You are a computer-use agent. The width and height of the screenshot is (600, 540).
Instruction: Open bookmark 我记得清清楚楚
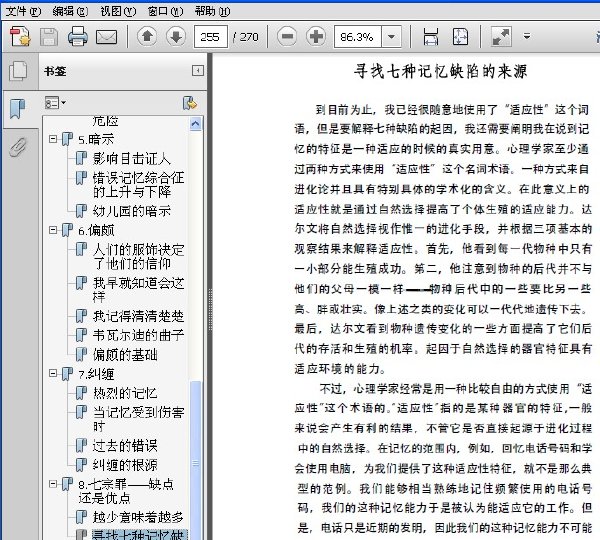coord(139,316)
